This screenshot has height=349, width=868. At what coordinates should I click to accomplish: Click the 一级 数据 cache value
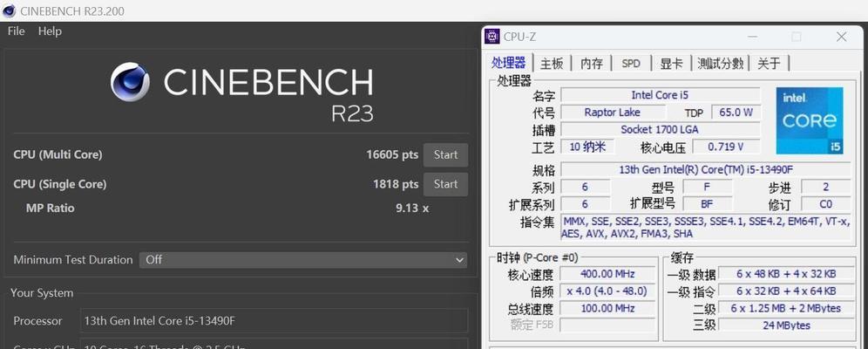(x=786, y=274)
